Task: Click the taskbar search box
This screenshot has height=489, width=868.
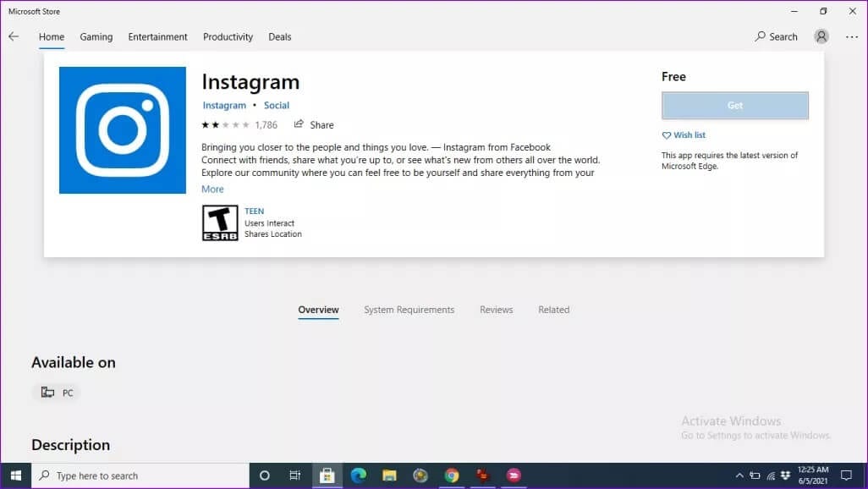Action: 140,475
